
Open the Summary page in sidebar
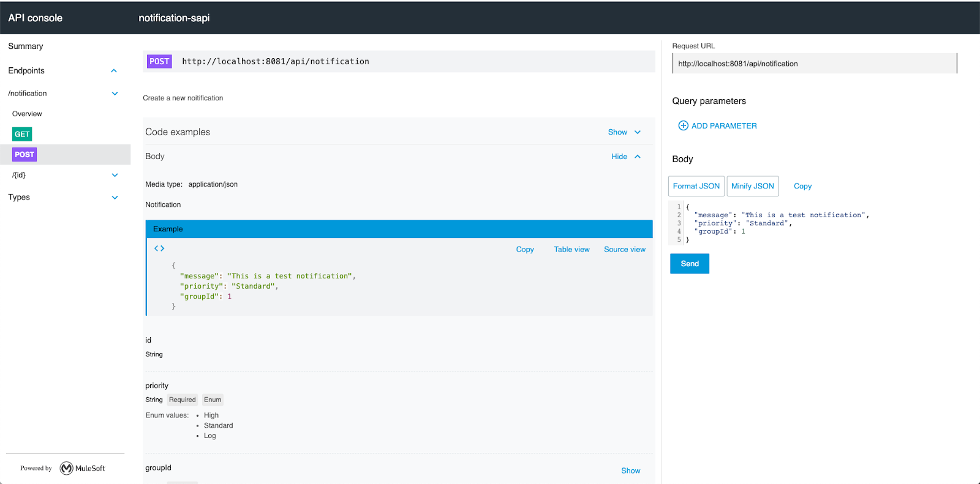click(26, 47)
